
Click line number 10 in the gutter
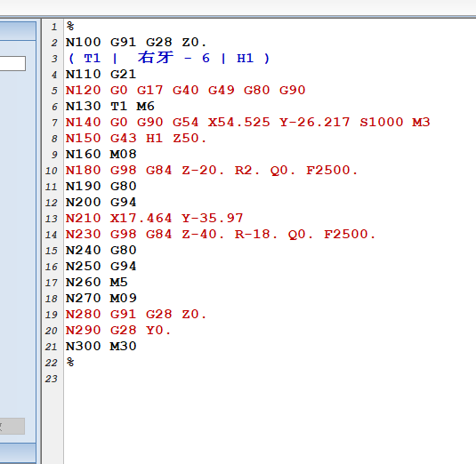click(52, 171)
